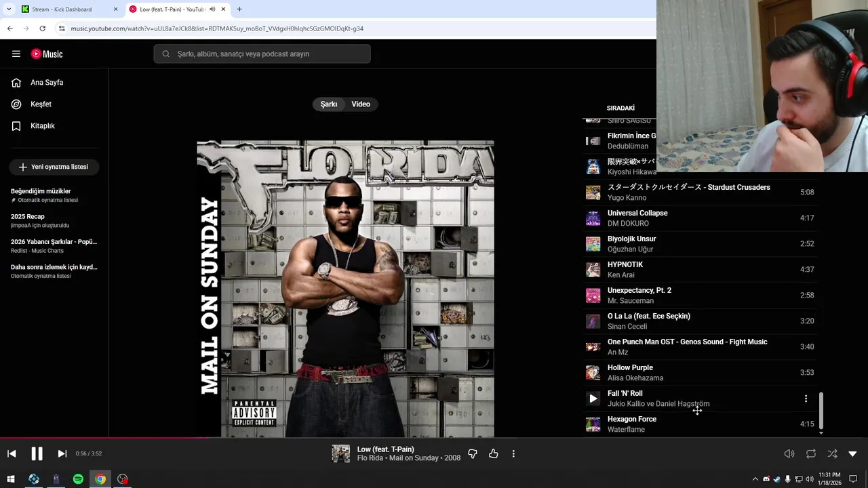Open more options for Fall 'N' Roll
The image size is (868, 488).
(806, 399)
